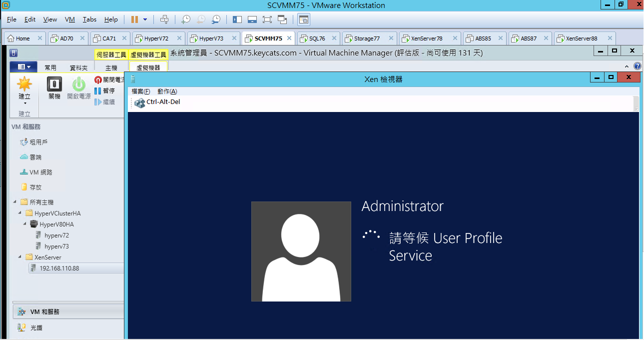The image size is (644, 340).
Task: Open the VMM help question mark icon
Action: (x=637, y=66)
